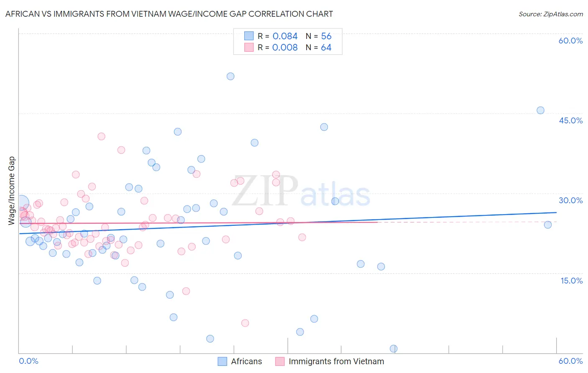Select the Africans legend label
The width and height of the screenshot is (588, 373).
point(246,361)
